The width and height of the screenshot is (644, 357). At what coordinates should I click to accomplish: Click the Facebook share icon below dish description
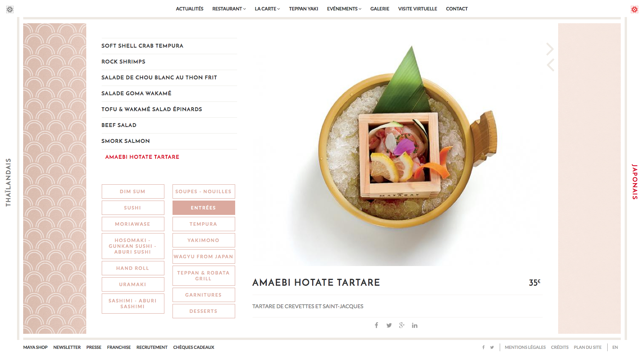(376, 325)
